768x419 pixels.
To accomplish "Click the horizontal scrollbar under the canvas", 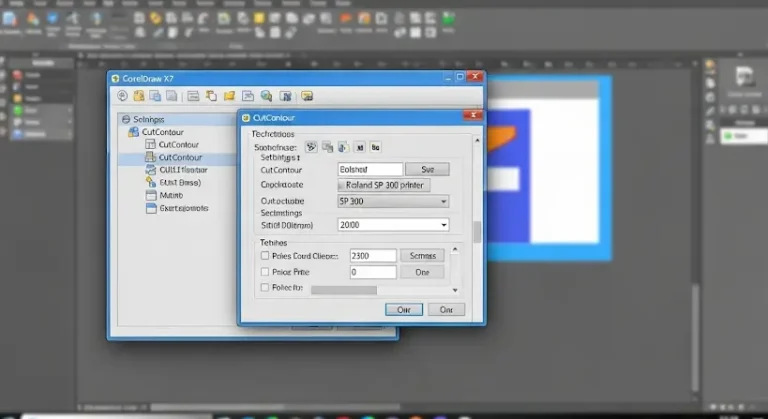I will point(275,407).
